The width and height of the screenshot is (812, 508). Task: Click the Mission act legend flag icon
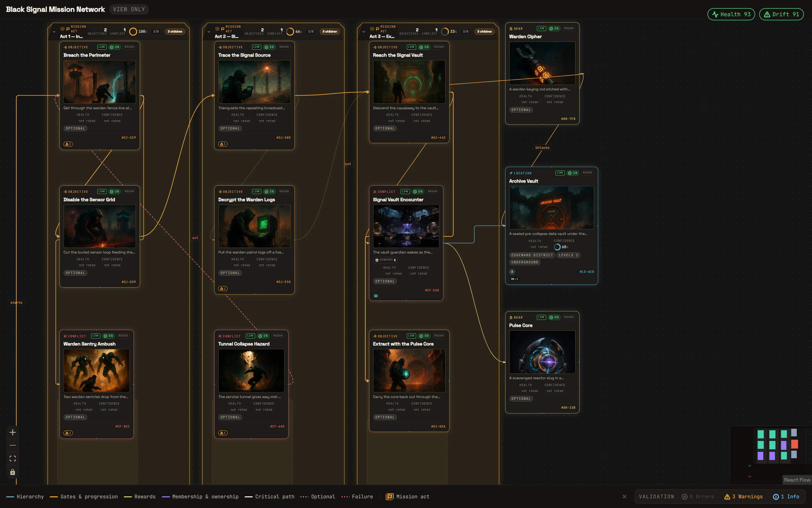click(x=390, y=497)
